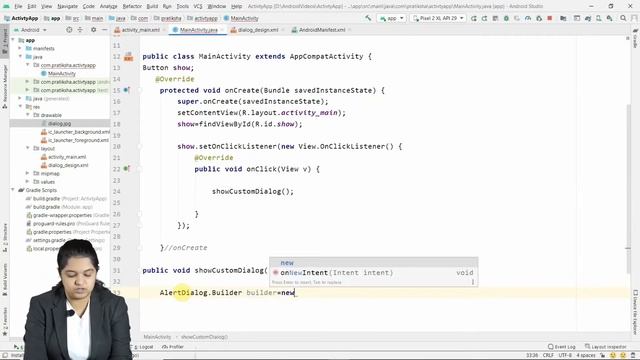Open Project panel gear settings
Screen dimensions: 640x360
(x=93, y=30)
